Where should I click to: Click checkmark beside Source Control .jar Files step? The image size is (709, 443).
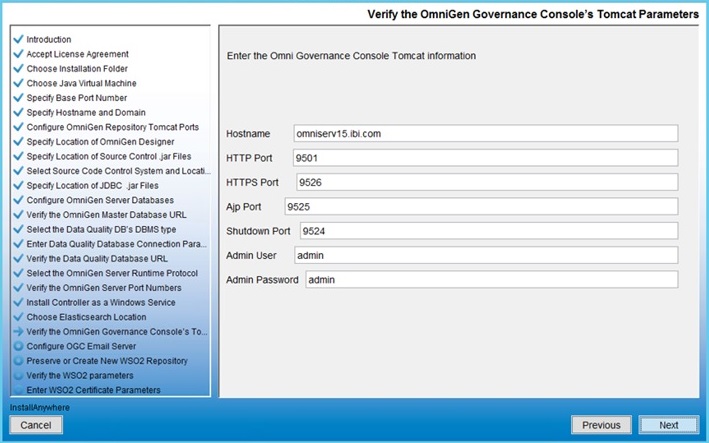point(18,156)
